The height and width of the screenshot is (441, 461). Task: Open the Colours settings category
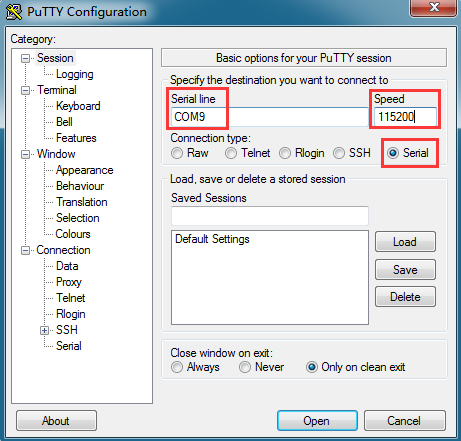point(73,234)
